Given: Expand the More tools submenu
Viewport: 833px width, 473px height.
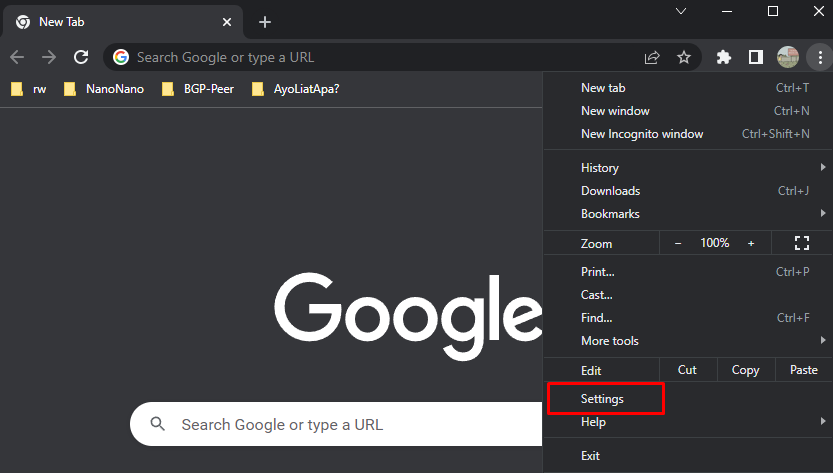Looking at the screenshot, I should 687,341.
